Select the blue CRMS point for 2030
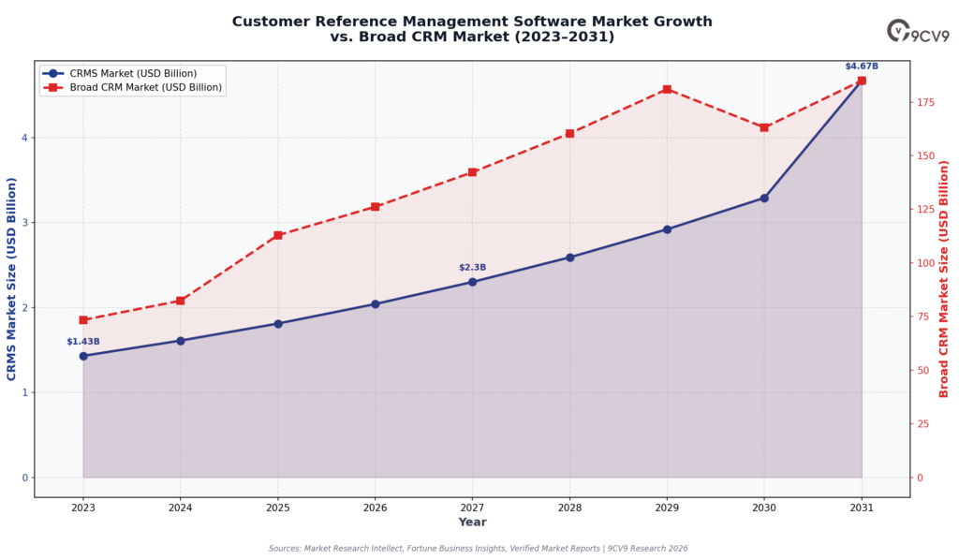Viewport: 959px width, 560px height. click(764, 199)
